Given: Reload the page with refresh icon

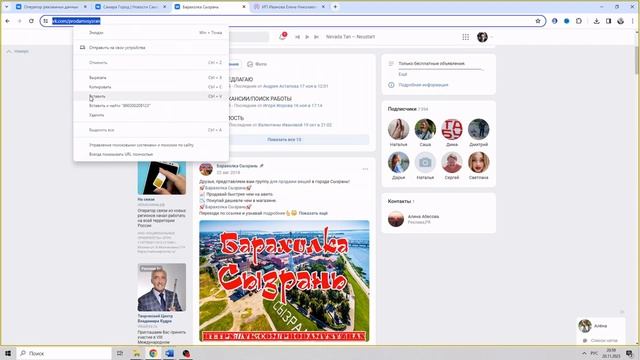Looking at the screenshot, I should [31, 21].
